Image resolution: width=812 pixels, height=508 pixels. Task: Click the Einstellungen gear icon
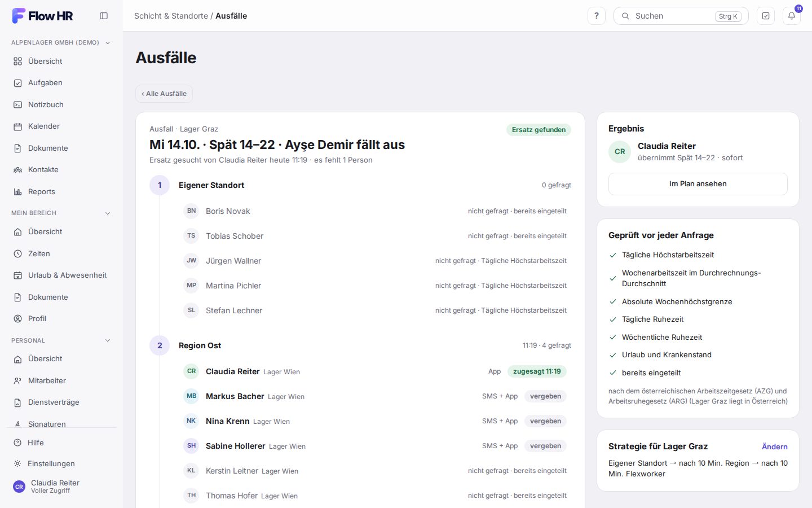pos(18,463)
